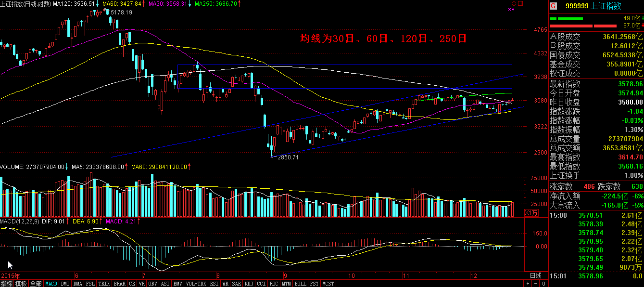Open the 日线 period selector
The image size is (644, 287).
[535, 276]
